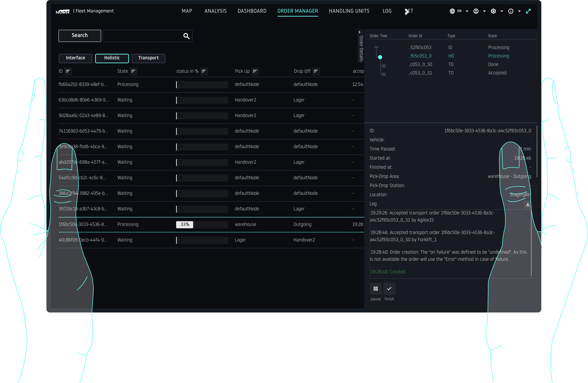This screenshot has width=588, height=383.
Task: Open the HANDLING UNITS section
Action: tap(349, 11)
